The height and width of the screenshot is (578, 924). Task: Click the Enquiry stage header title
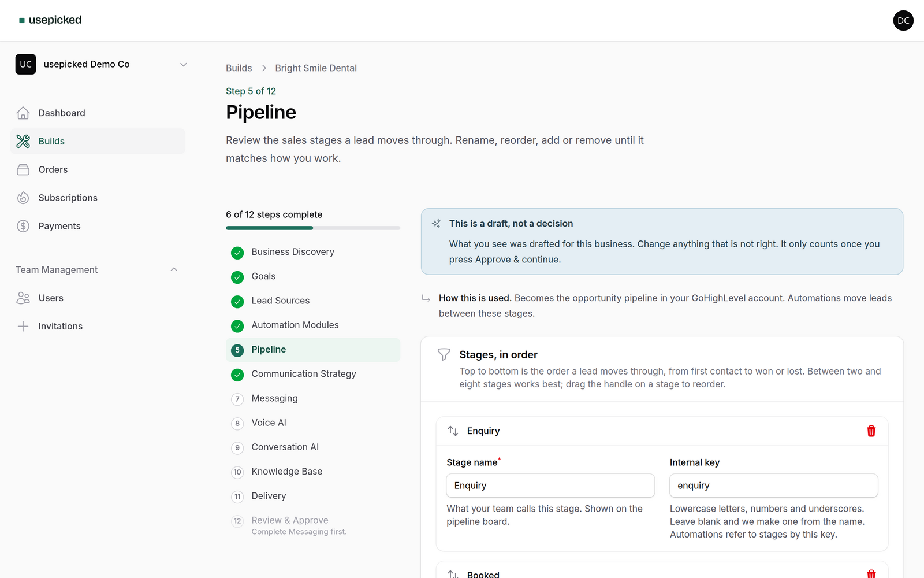[x=483, y=431]
